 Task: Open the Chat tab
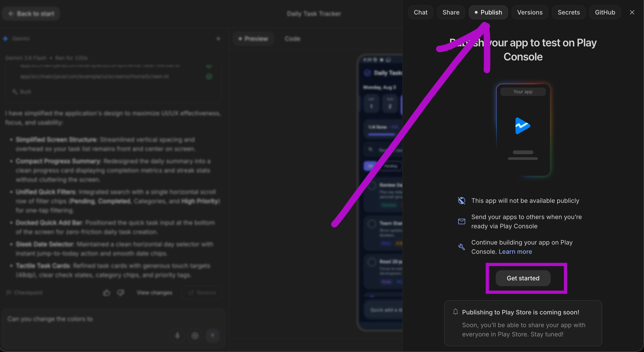click(x=420, y=12)
